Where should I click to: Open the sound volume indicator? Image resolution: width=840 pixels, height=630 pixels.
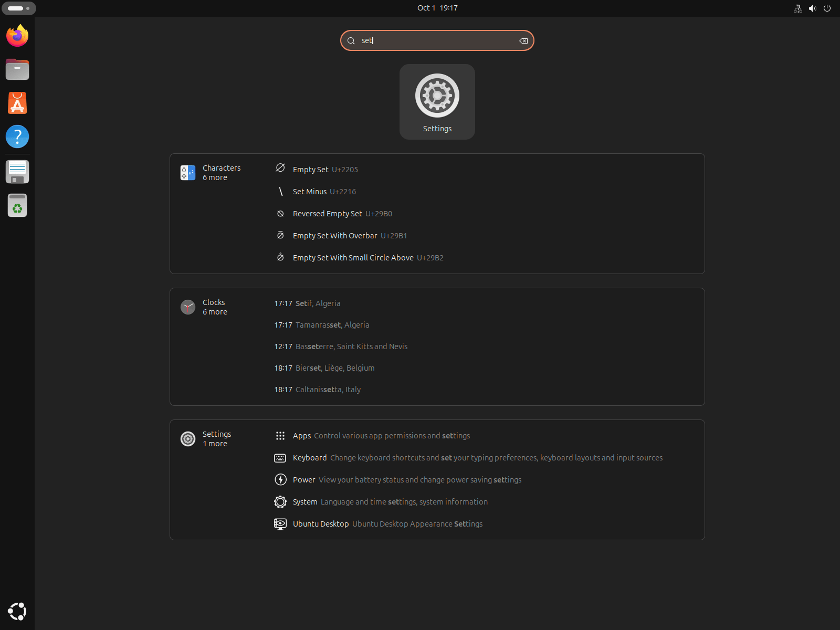click(x=812, y=8)
